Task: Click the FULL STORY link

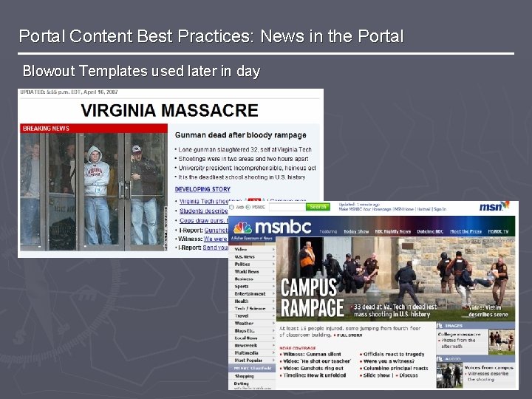Action: pyautogui.click(x=349, y=335)
